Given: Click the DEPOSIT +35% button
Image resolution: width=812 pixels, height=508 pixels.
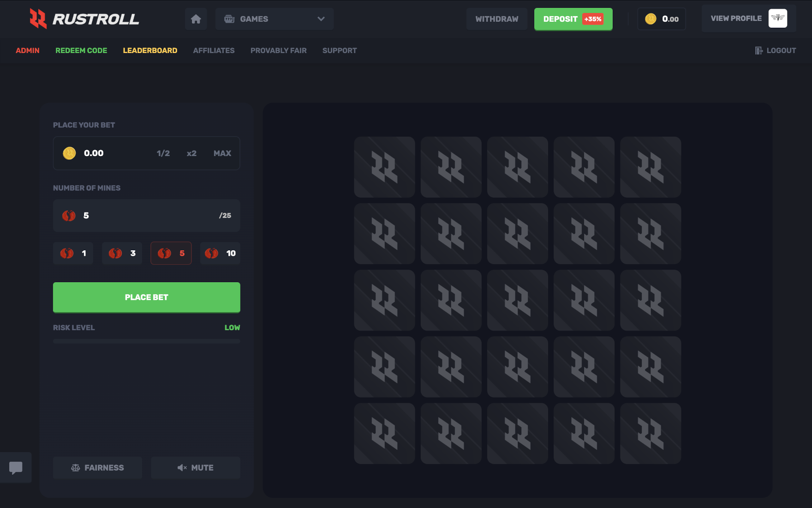Looking at the screenshot, I should [x=573, y=19].
